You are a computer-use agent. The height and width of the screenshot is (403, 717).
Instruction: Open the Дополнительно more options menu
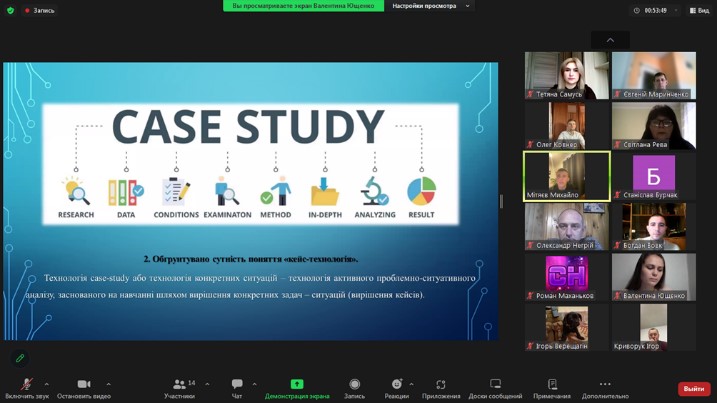pyautogui.click(x=605, y=385)
